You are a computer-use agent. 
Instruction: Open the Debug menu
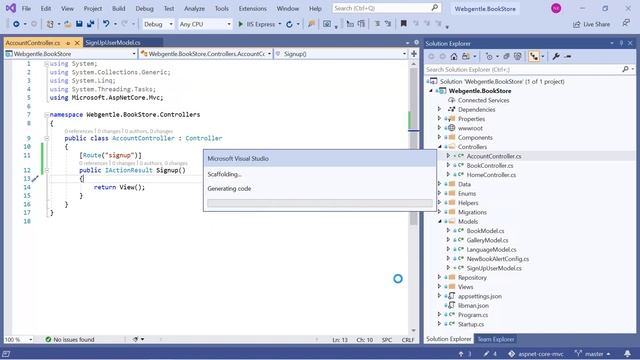144,8
